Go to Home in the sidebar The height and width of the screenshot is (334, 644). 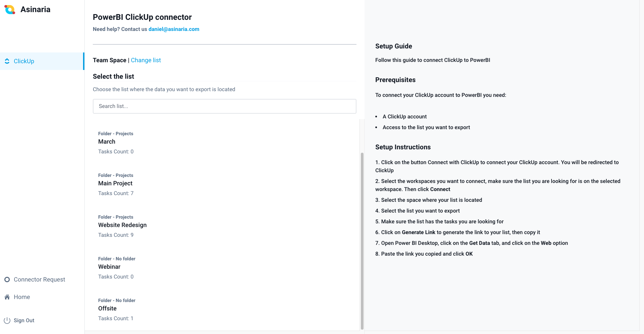(x=22, y=297)
